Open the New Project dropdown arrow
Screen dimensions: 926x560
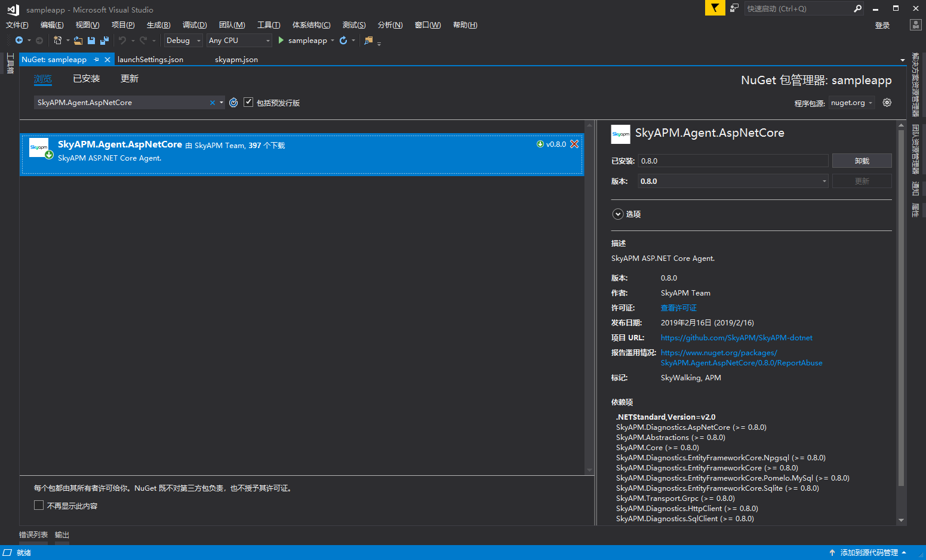point(67,40)
